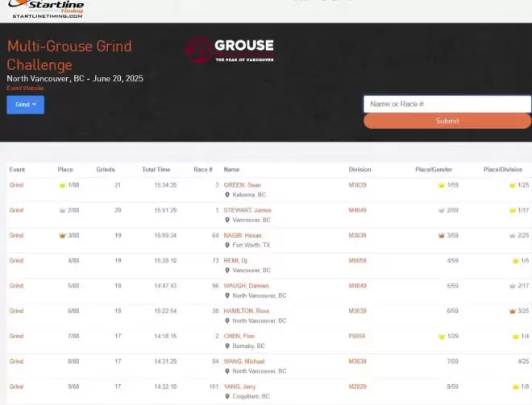This screenshot has height=405, width=532.
Task: Click total time 14:18:15
Action: click(x=165, y=337)
